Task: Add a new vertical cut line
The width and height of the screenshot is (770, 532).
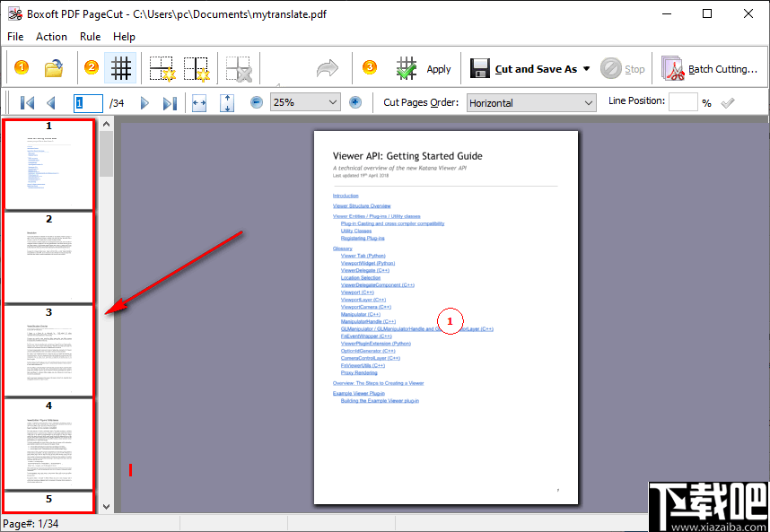Action: point(196,67)
